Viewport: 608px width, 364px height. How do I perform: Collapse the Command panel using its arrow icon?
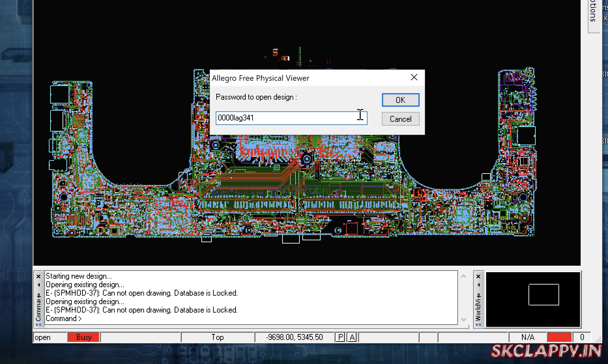coord(38,285)
